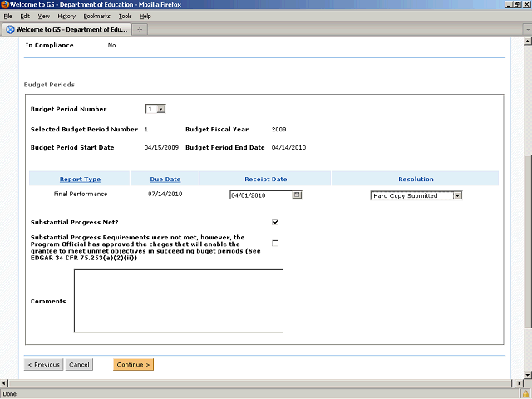Check the Program Official approved changes checkbox

point(275,244)
